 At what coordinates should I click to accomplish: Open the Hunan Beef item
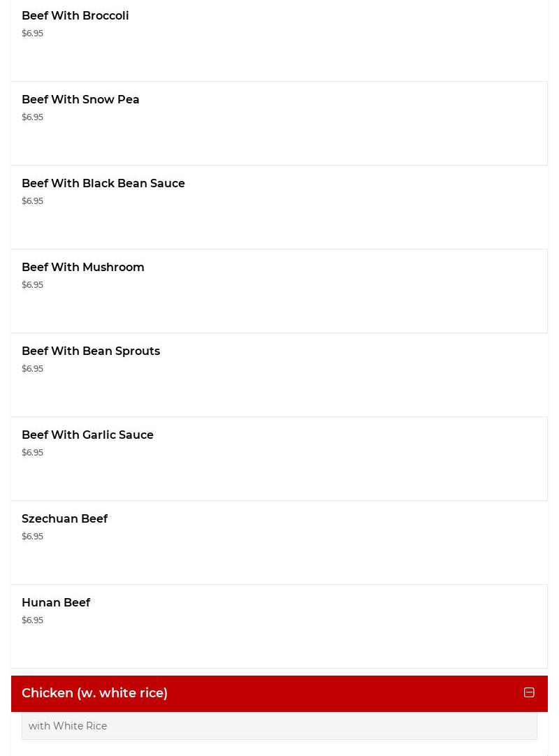pyautogui.click(x=56, y=602)
